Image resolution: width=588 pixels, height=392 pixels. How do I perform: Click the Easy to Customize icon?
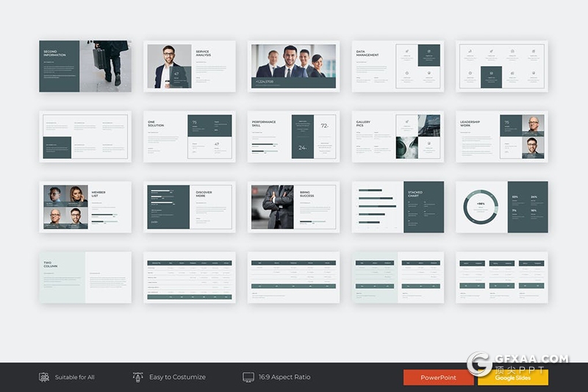pyautogui.click(x=137, y=377)
